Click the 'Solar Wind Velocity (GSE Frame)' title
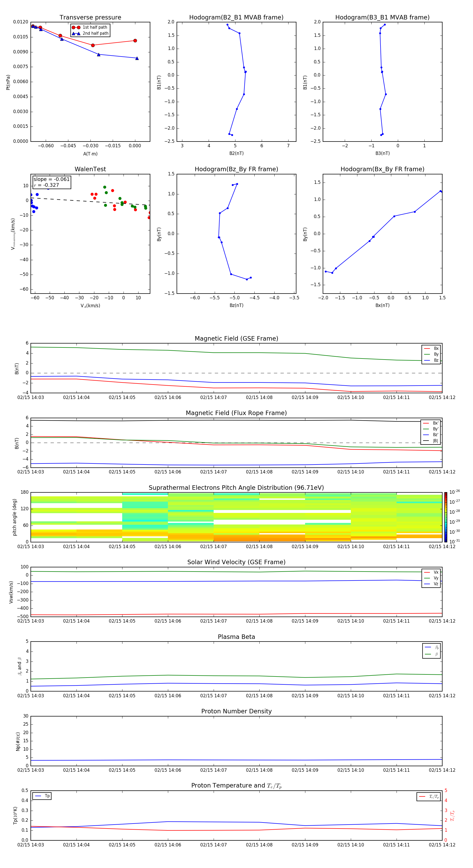Image resolution: width=473 pixels, height=868 pixels. pyautogui.click(x=236, y=562)
